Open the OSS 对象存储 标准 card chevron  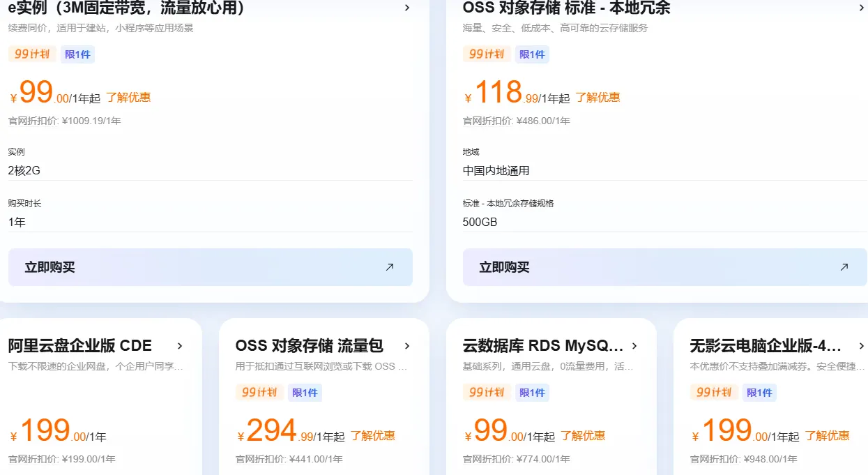click(x=861, y=8)
